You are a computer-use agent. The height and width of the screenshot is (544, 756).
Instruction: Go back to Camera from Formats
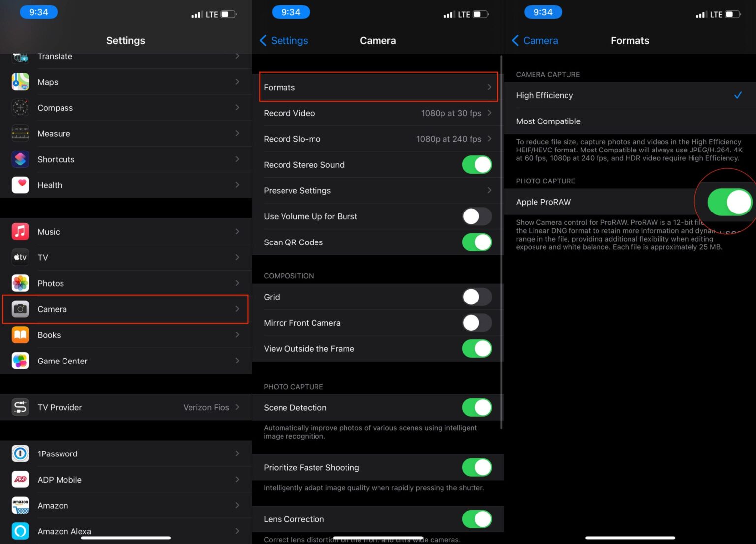[x=535, y=41]
